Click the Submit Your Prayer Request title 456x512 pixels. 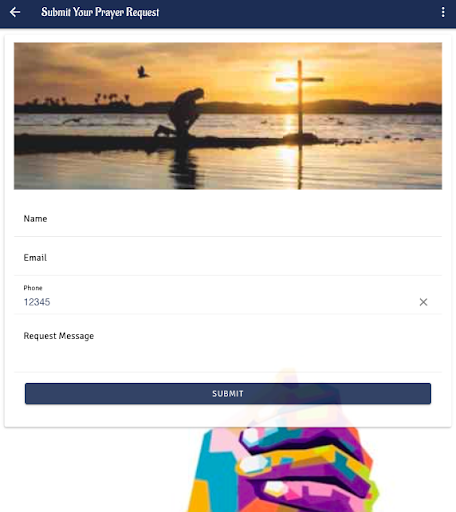[x=100, y=12]
